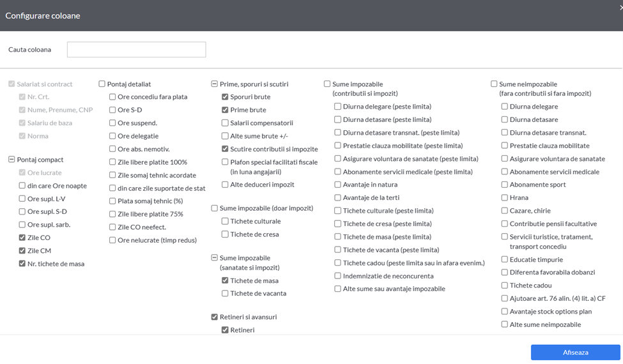Check Prestatie clauza mobilitate (peste limita)
Image resolution: width=623 pixels, height=364 pixels.
[338, 146]
